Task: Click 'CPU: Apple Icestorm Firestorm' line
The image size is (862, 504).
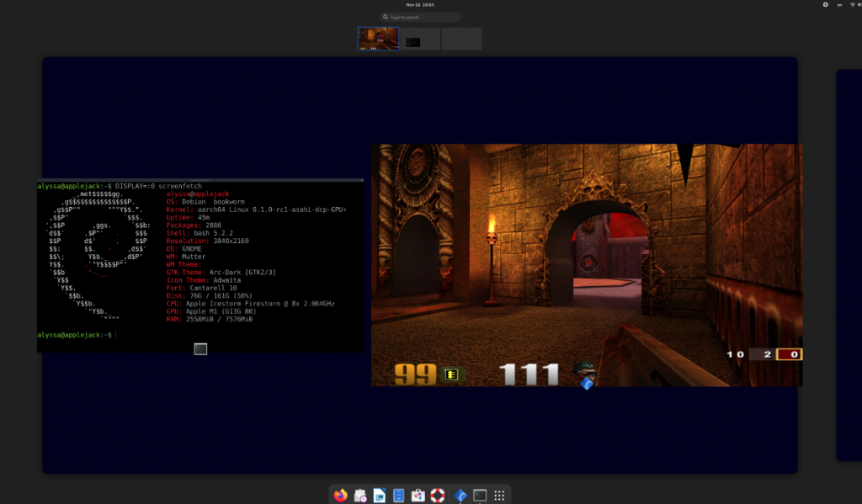Action: (x=250, y=304)
